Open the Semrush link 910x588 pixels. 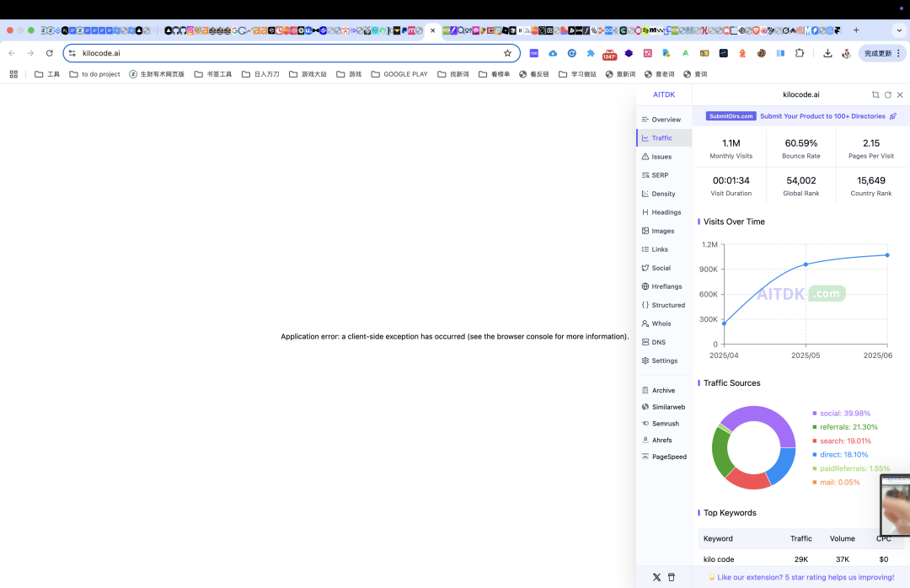(660, 424)
